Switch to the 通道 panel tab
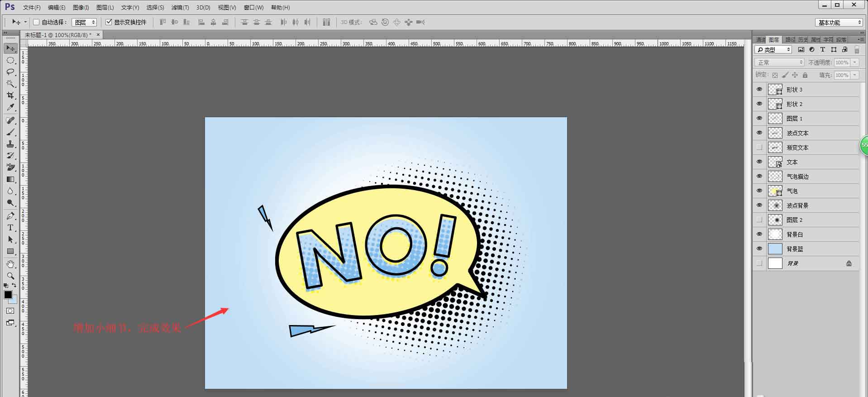Viewport: 868px width, 397px height. coord(761,40)
